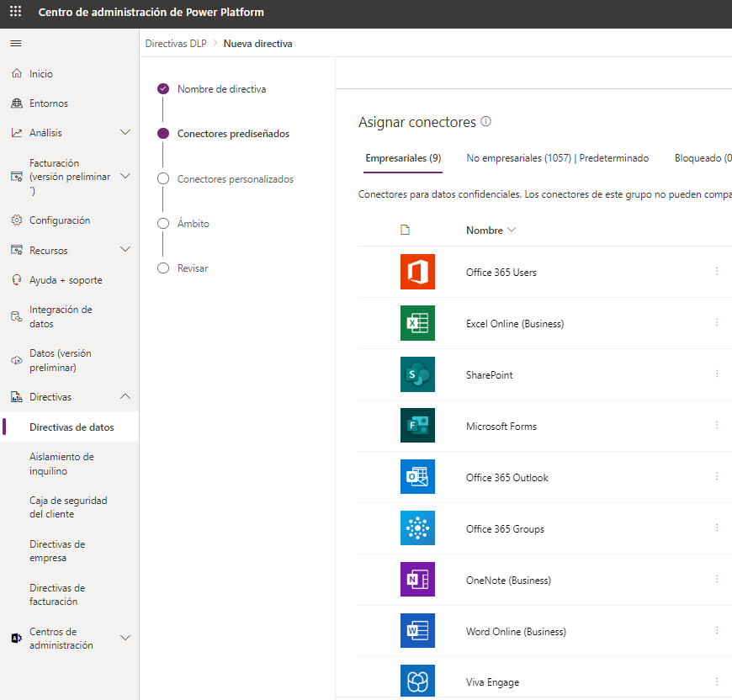Select the Ámbito wizard step circle
Image resolution: width=732 pixels, height=700 pixels.
click(162, 223)
